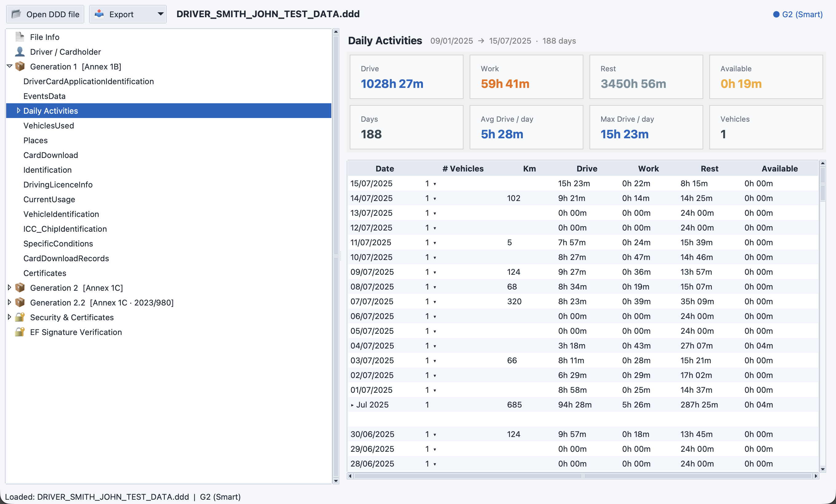836x504 pixels.
Task: Open vehicles dropdown for 07/07/2025 row
Action: [x=435, y=302]
